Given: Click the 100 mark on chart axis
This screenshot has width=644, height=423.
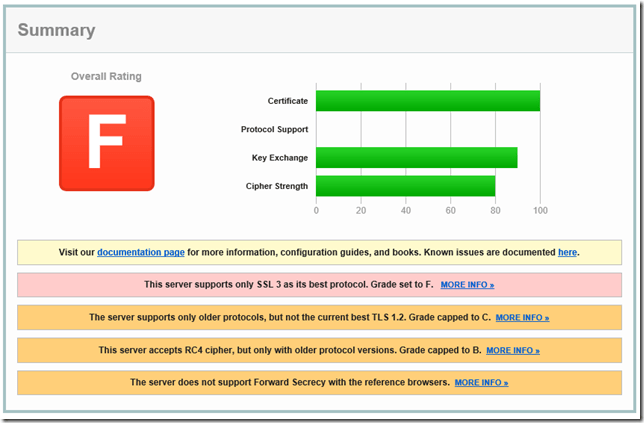Looking at the screenshot, I should 540,211.
